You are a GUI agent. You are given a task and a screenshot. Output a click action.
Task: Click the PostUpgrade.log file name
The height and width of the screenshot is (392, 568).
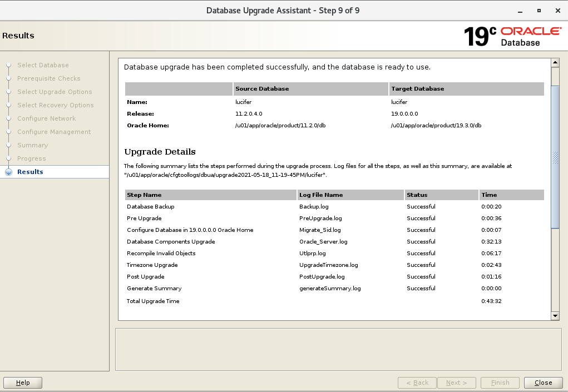(322, 276)
